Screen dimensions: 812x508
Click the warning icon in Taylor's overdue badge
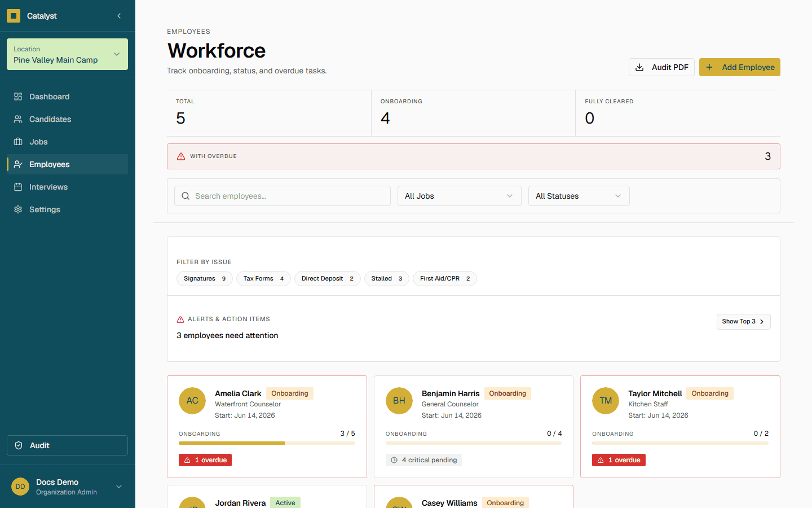tap(601, 460)
